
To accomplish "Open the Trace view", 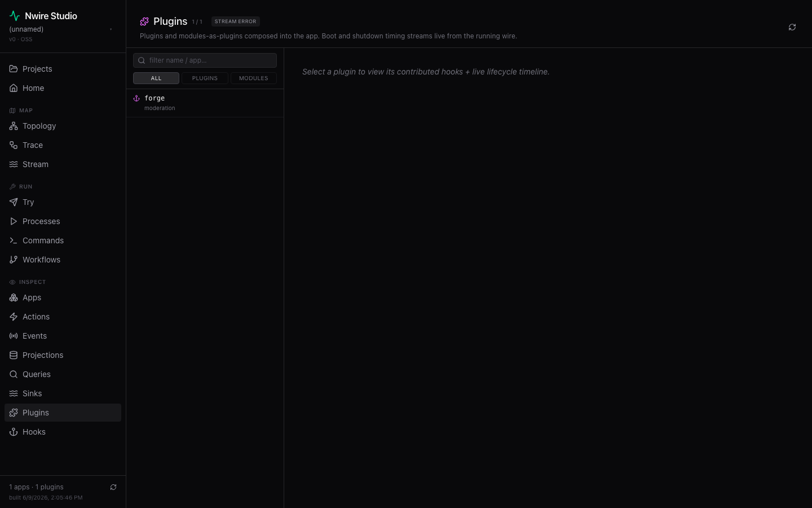I will (63, 145).
